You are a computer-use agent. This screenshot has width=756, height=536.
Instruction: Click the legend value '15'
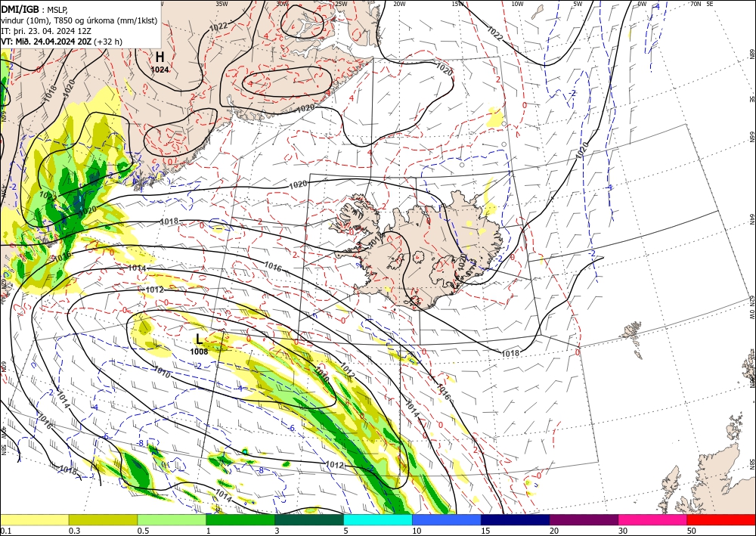485,531
